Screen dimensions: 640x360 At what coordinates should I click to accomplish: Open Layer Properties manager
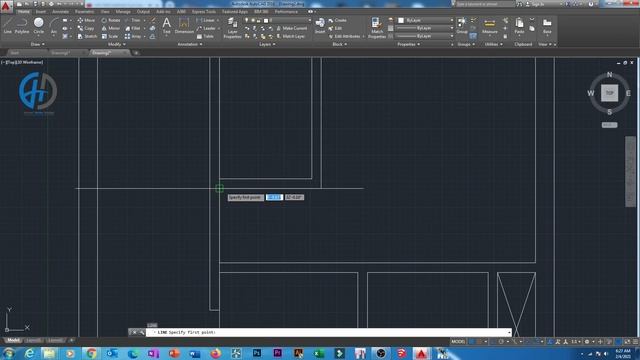coord(232,28)
